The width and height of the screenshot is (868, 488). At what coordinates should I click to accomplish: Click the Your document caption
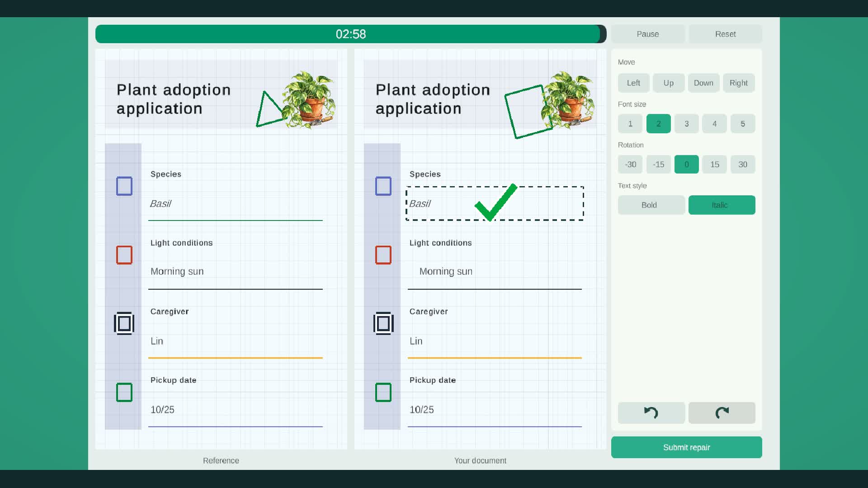480,460
